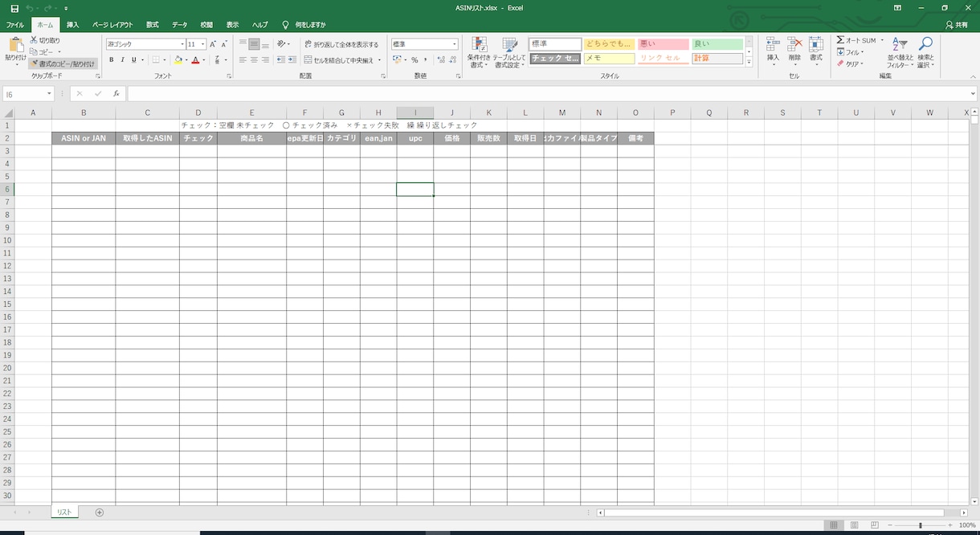Save the workbook using the quick access icon
The width and height of the screenshot is (980, 535).
(x=14, y=8)
